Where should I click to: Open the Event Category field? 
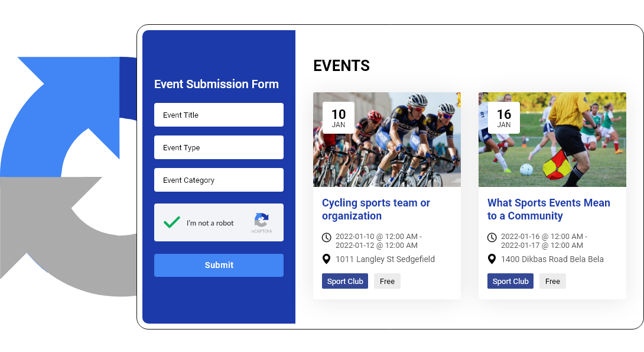click(219, 180)
